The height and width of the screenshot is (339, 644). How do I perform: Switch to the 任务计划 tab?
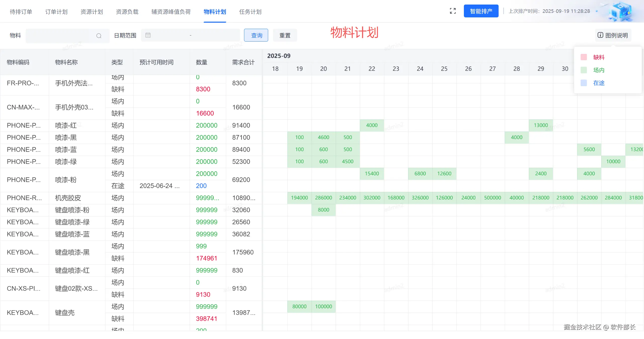250,12
